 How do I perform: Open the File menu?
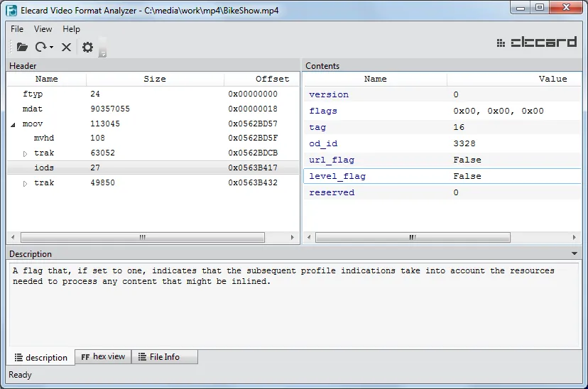point(17,29)
